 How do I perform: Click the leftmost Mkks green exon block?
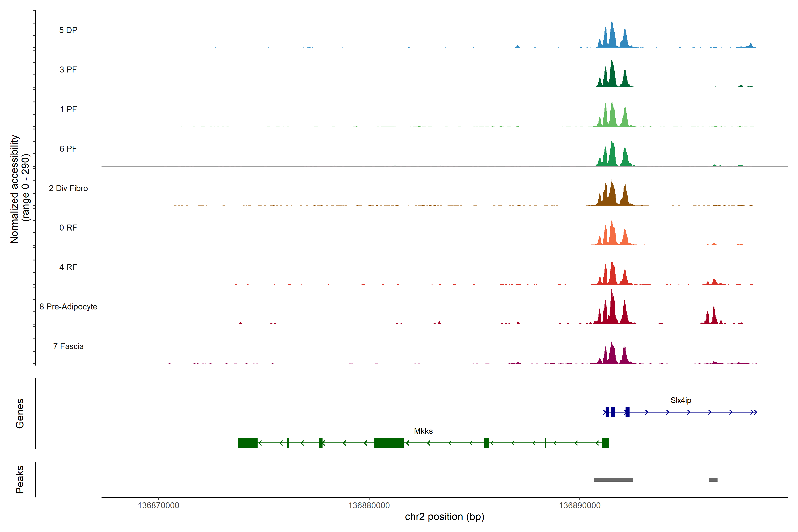(x=248, y=443)
